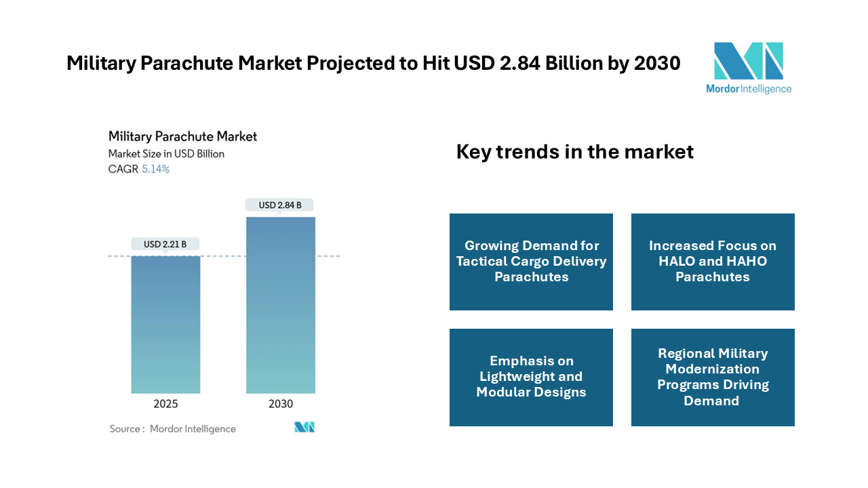Choose the 'Regional Military Modernization Programs' box
This screenshot has height=488, width=868.
[x=712, y=377]
